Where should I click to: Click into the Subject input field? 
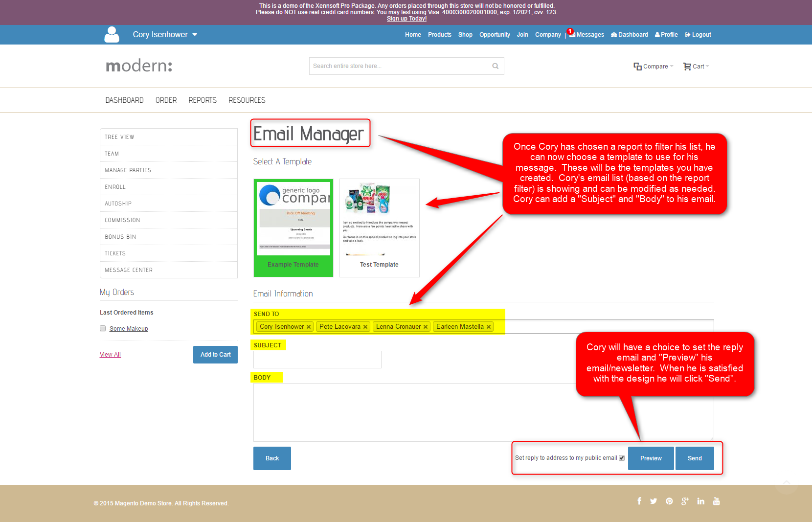(x=317, y=360)
